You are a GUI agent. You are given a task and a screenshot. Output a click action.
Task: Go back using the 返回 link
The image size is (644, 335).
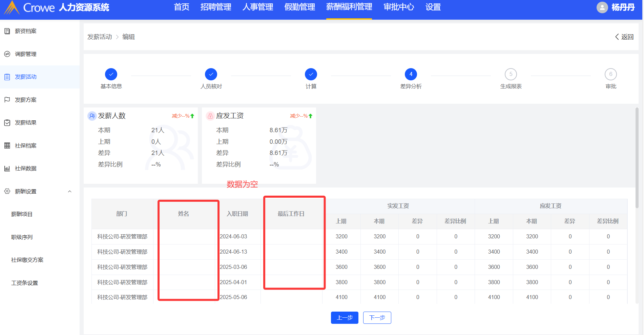(x=624, y=37)
